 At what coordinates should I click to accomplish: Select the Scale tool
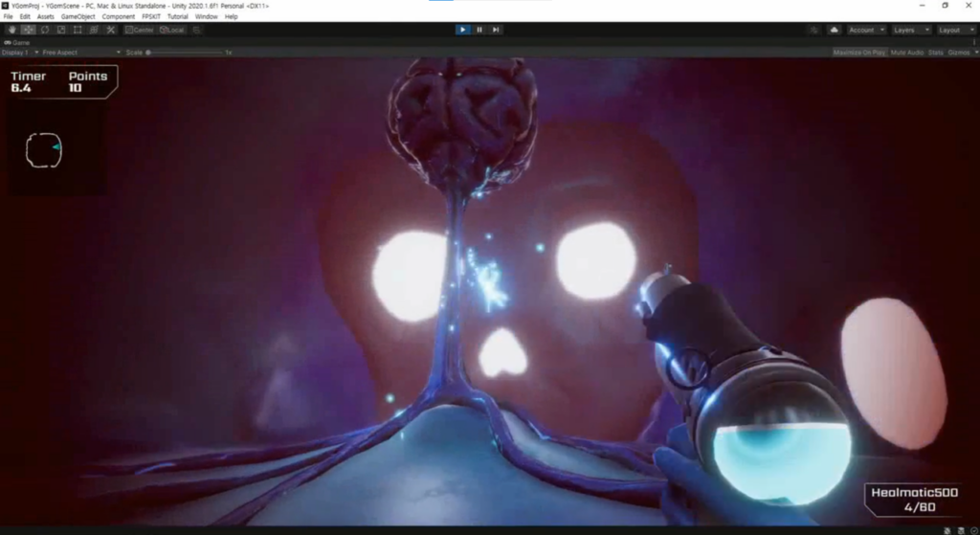point(60,30)
